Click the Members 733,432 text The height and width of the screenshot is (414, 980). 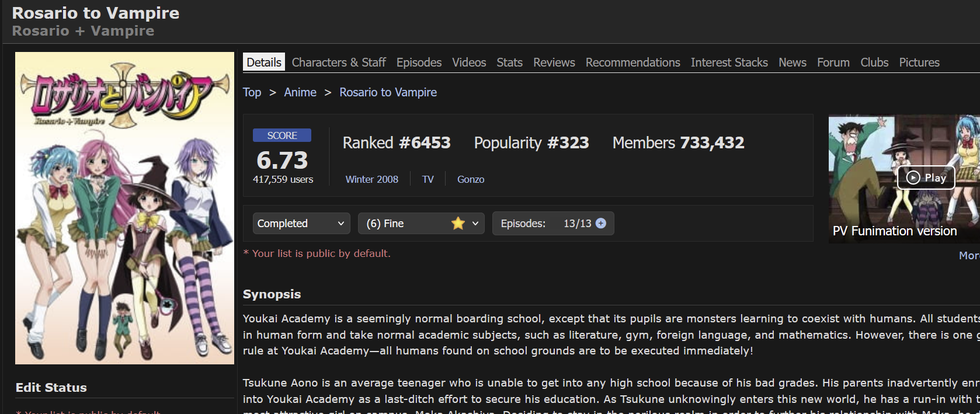pos(678,142)
